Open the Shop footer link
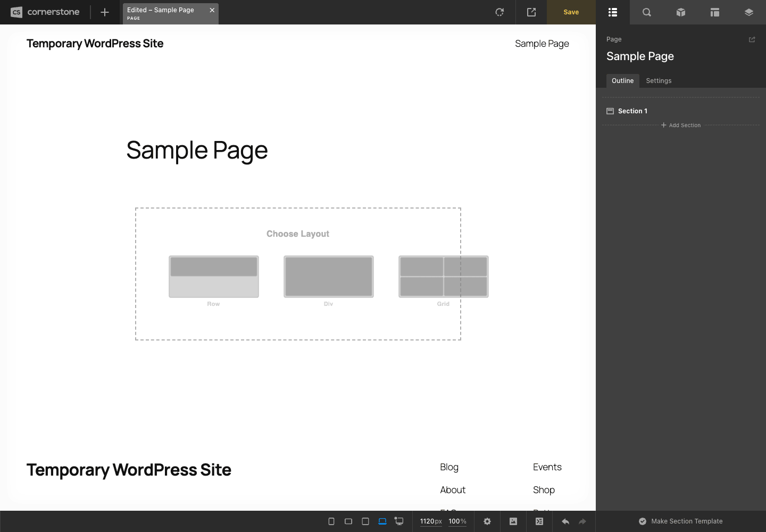This screenshot has width=766, height=532. point(544,490)
